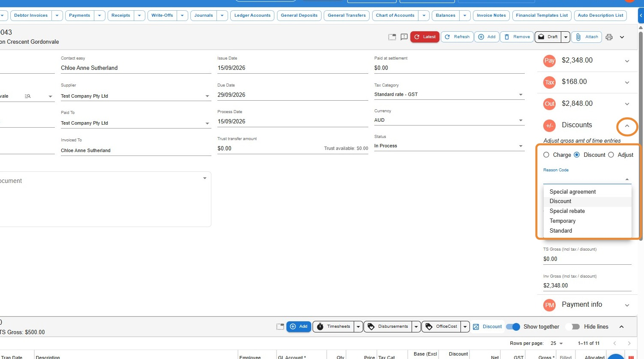Select the Charge radio button
This screenshot has width=644, height=359.
point(546,155)
